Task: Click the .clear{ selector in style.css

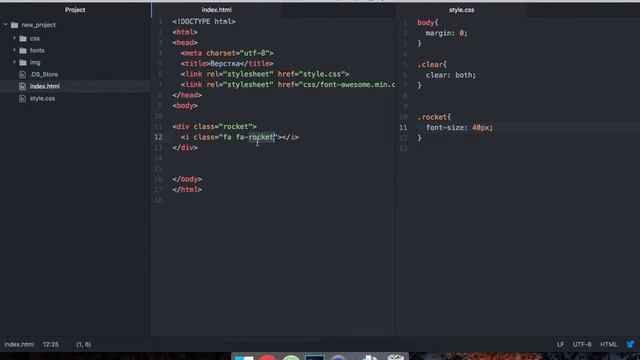Action: point(432,65)
